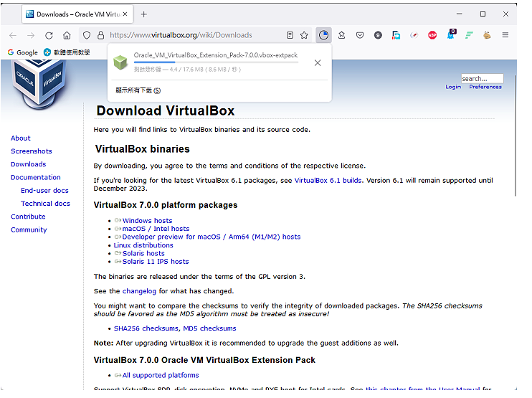Click the extpack file name in download popup
This screenshot has height=398, width=532.
pyautogui.click(x=215, y=55)
